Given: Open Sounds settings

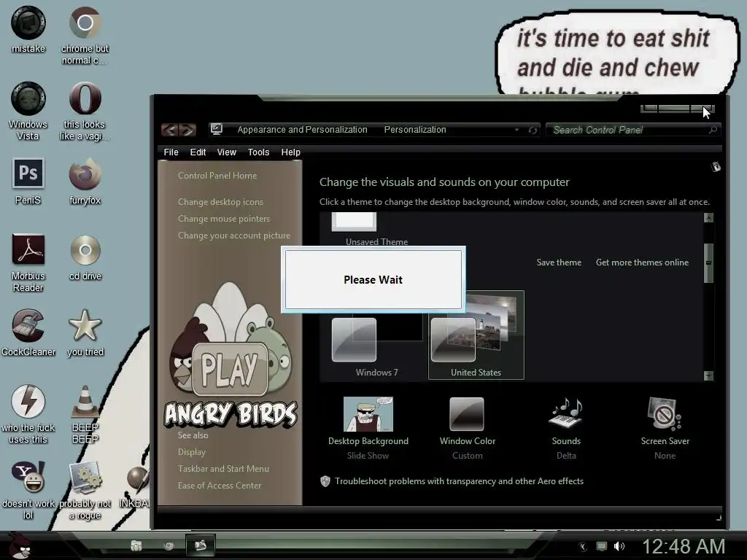Looking at the screenshot, I should (x=566, y=428).
